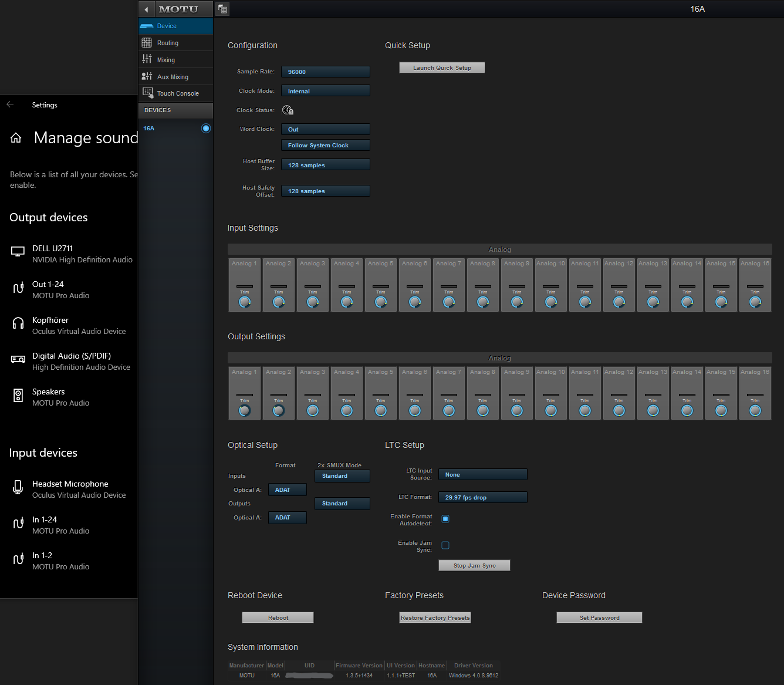Open Outputs 2x SMUX Mode Standard dropdown

(x=342, y=504)
